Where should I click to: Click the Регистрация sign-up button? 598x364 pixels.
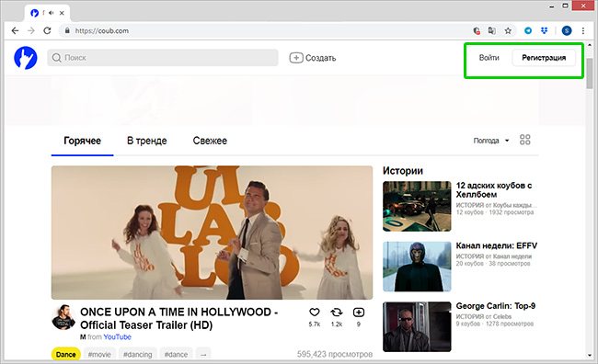point(544,58)
